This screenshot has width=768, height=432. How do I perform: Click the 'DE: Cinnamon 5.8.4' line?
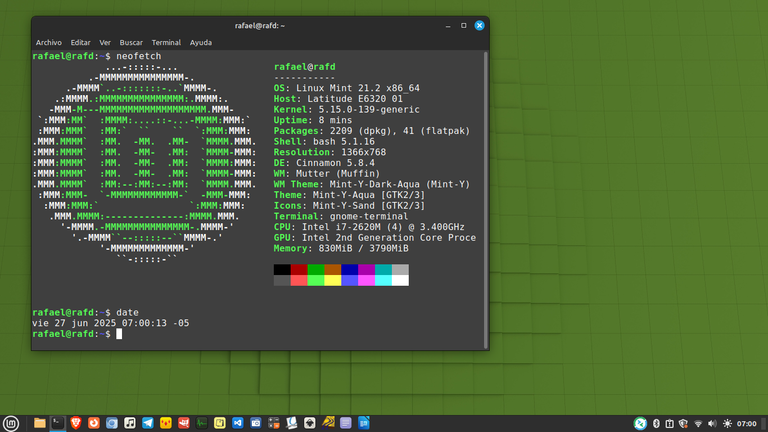click(x=324, y=163)
